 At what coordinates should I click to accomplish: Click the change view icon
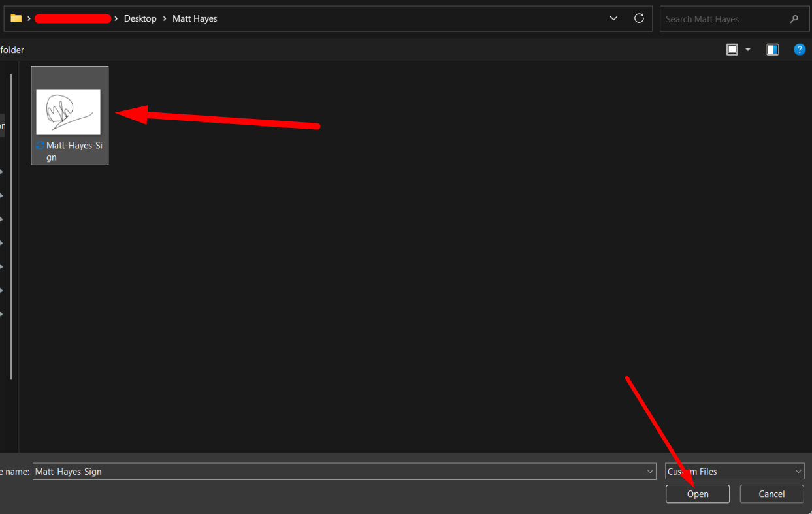click(x=732, y=50)
